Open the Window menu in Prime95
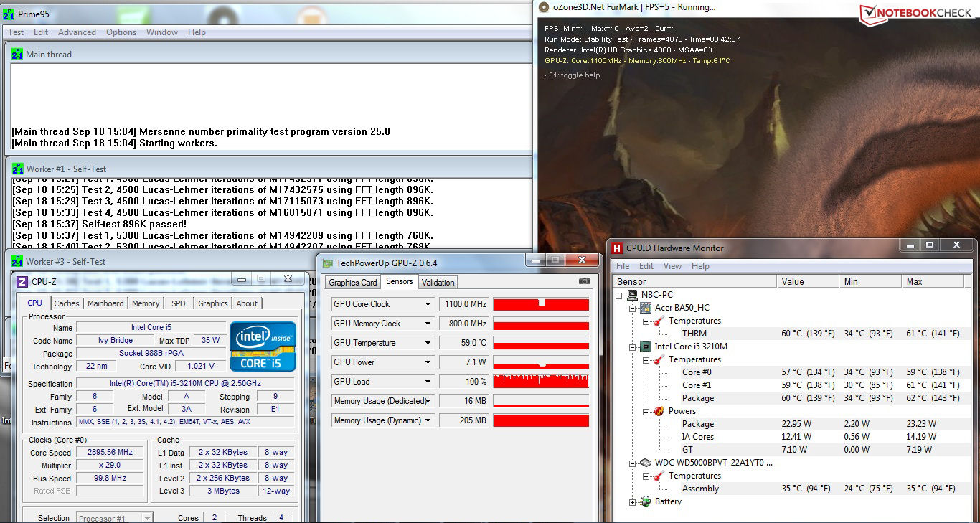Screen dimensions: 980x523 pyautogui.click(x=162, y=32)
